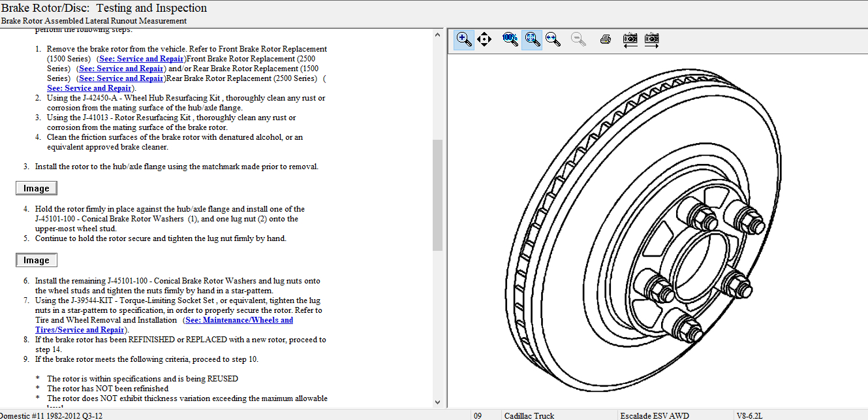
Task: Reset image zoom to 100%
Action: click(x=510, y=39)
